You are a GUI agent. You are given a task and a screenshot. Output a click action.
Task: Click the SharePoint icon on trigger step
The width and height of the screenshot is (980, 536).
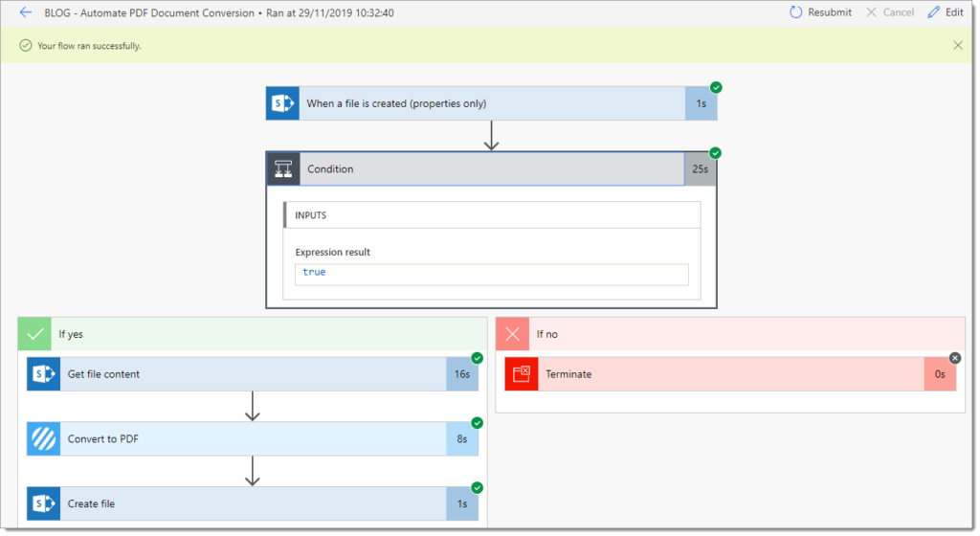click(282, 103)
